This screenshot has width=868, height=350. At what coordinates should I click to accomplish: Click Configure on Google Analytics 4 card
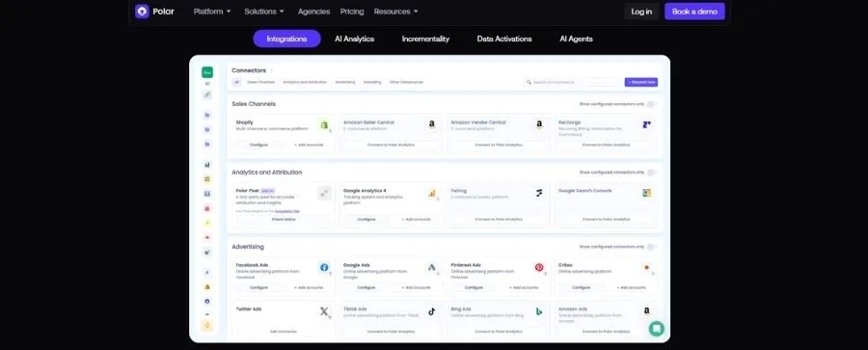point(366,219)
